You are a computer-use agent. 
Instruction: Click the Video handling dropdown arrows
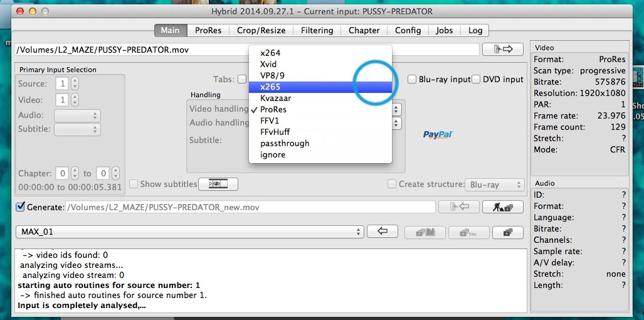point(396,109)
